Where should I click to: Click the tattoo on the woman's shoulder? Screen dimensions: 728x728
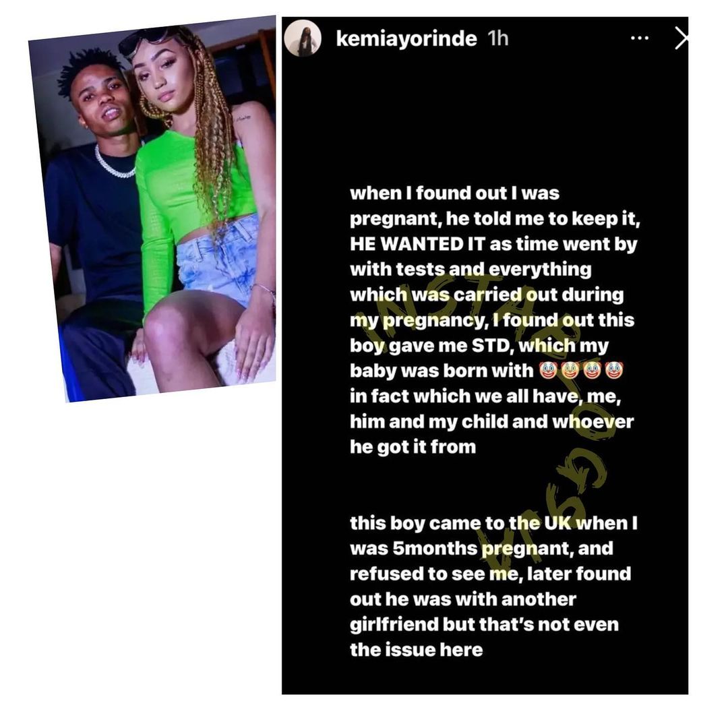(x=243, y=119)
